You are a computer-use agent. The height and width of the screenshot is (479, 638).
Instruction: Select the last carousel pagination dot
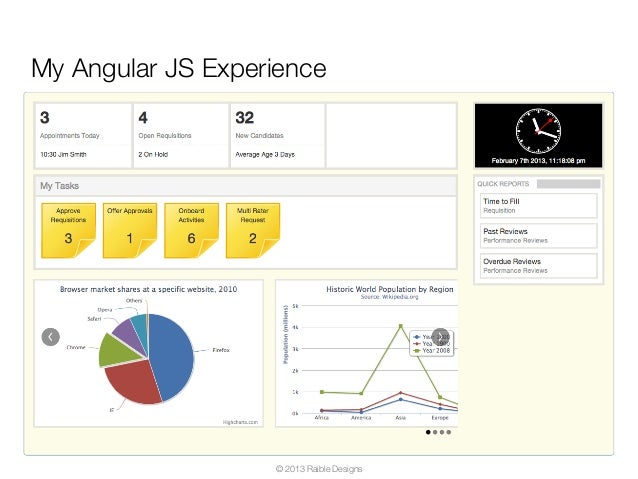click(449, 432)
